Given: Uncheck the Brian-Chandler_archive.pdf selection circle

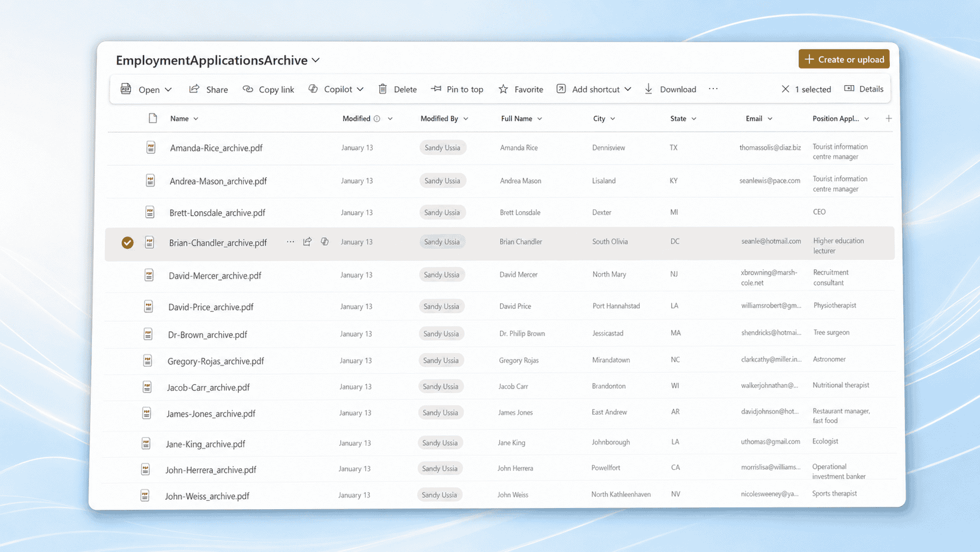Looking at the screenshot, I should pyautogui.click(x=127, y=242).
